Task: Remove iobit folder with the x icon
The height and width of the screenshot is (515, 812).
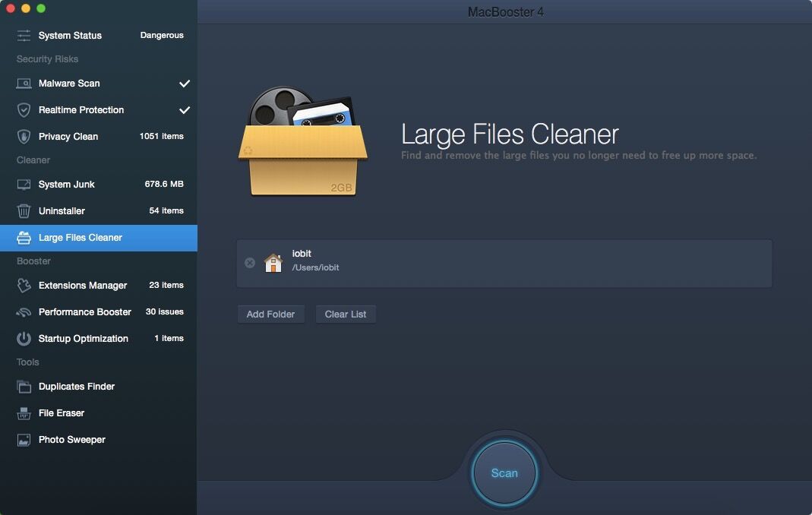Action: point(250,263)
